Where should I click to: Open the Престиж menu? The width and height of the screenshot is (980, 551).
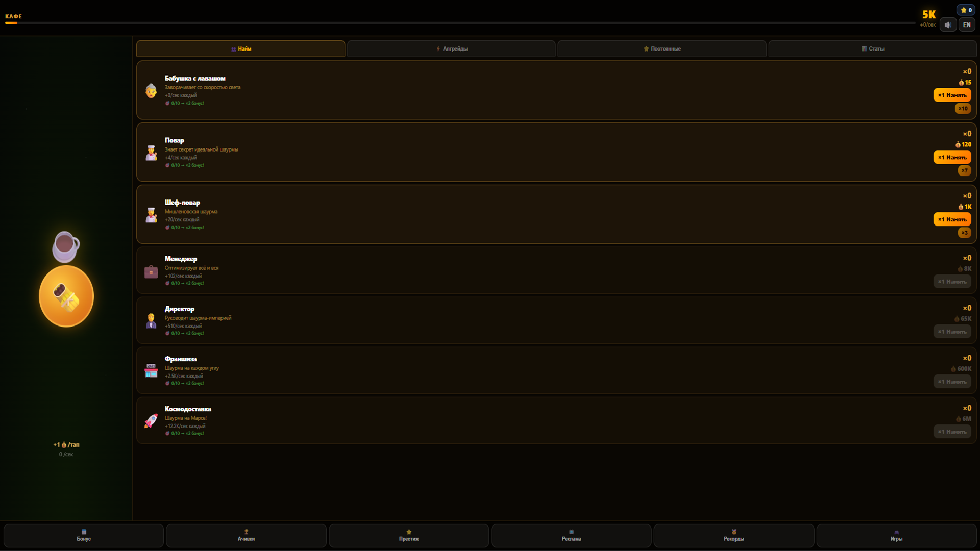click(x=409, y=536)
